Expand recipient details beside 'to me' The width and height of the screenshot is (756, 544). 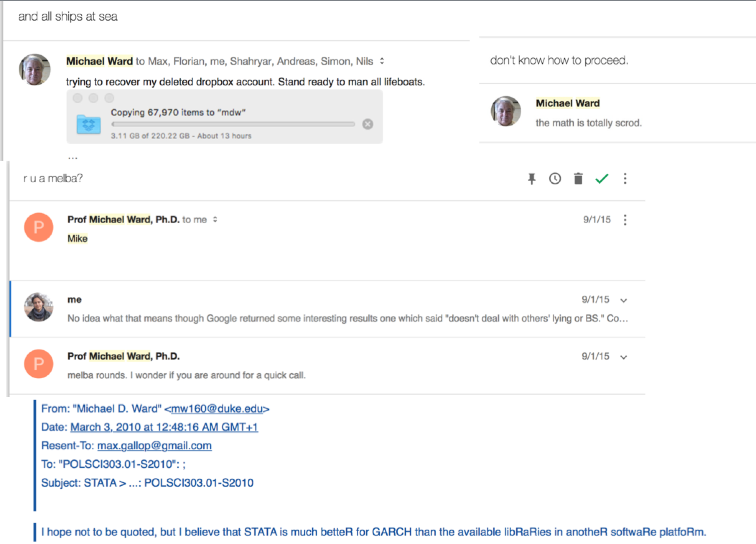[215, 219]
